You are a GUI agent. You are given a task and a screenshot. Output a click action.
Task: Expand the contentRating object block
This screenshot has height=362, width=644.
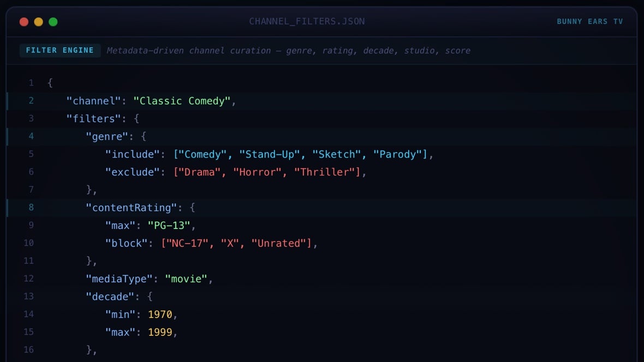[x=192, y=207]
